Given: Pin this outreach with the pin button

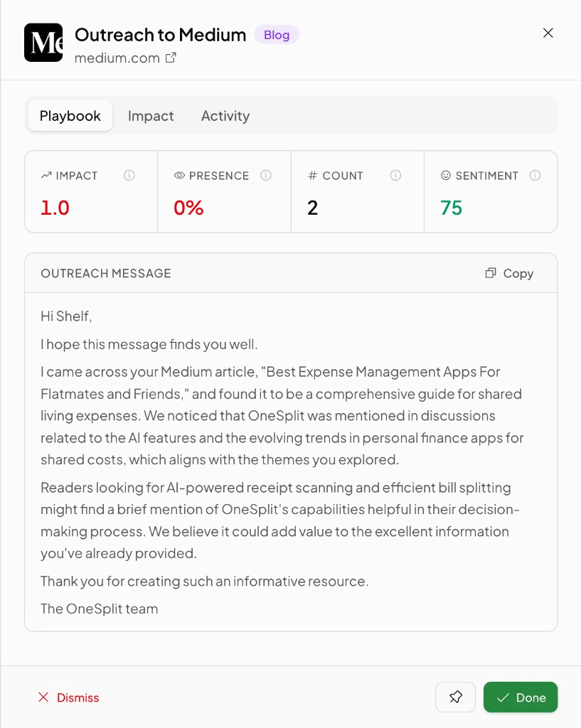Looking at the screenshot, I should [x=456, y=697].
